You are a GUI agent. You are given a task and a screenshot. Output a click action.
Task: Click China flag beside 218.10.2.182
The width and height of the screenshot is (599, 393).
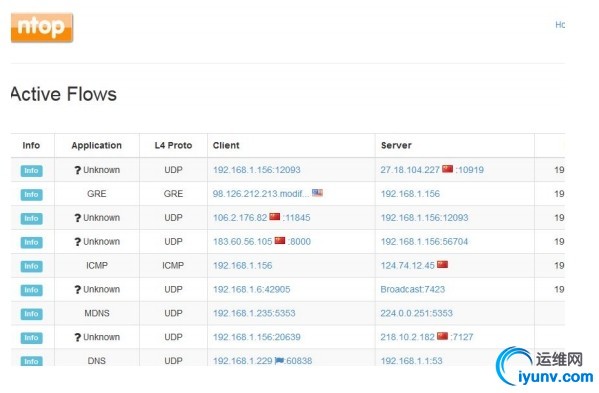click(x=442, y=336)
